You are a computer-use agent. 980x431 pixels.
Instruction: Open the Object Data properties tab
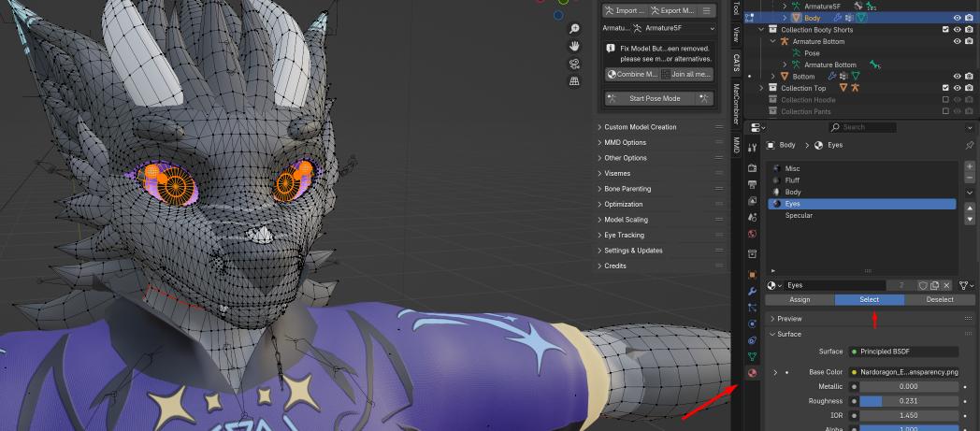[753, 356]
